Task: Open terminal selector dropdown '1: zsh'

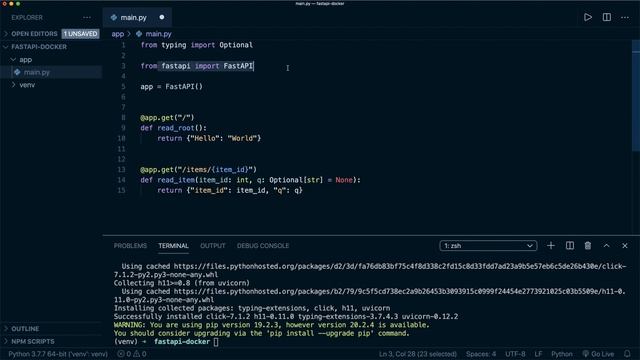Action: 488,246
